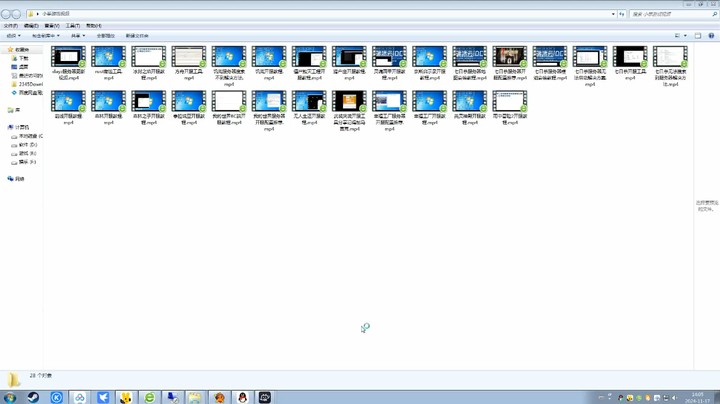The height and width of the screenshot is (404, 720).
Task: Open the address bar history dropdown
Action: (613, 14)
